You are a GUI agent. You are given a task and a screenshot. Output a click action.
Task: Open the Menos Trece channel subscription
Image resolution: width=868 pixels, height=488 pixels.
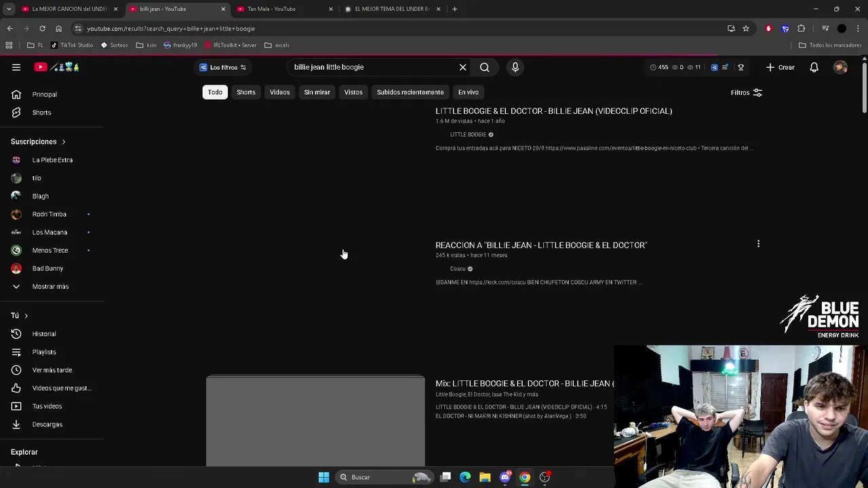[x=52, y=250]
